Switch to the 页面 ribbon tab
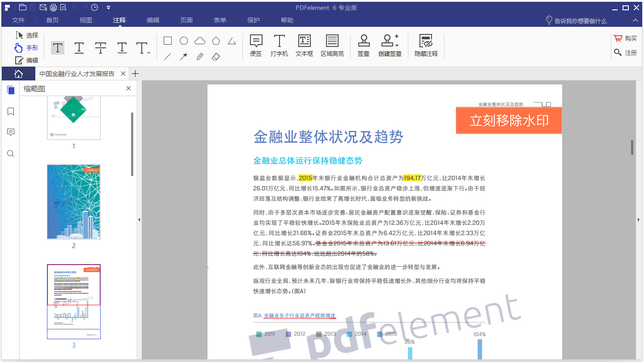Image resolution: width=644 pixels, height=362 pixels. coord(186,20)
